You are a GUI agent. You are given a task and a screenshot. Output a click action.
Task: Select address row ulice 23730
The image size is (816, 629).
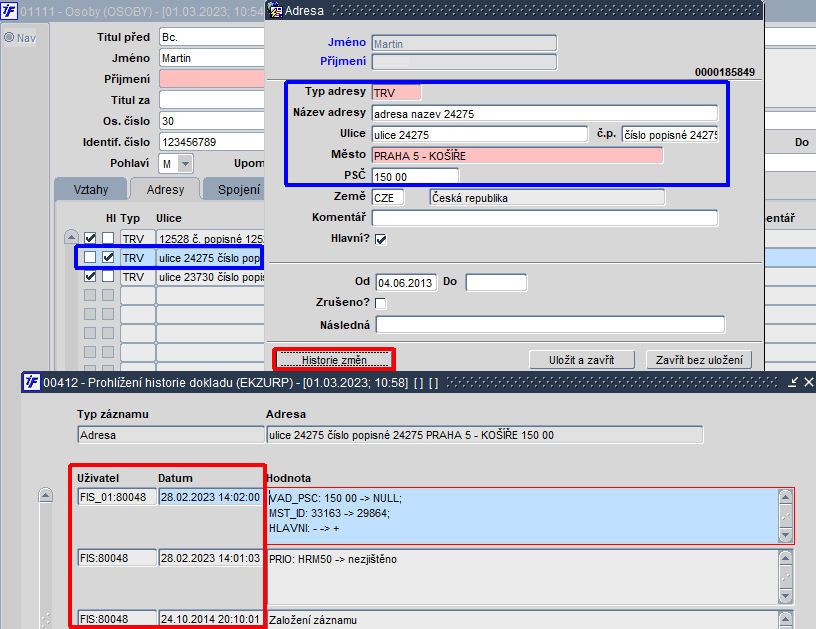point(211,277)
